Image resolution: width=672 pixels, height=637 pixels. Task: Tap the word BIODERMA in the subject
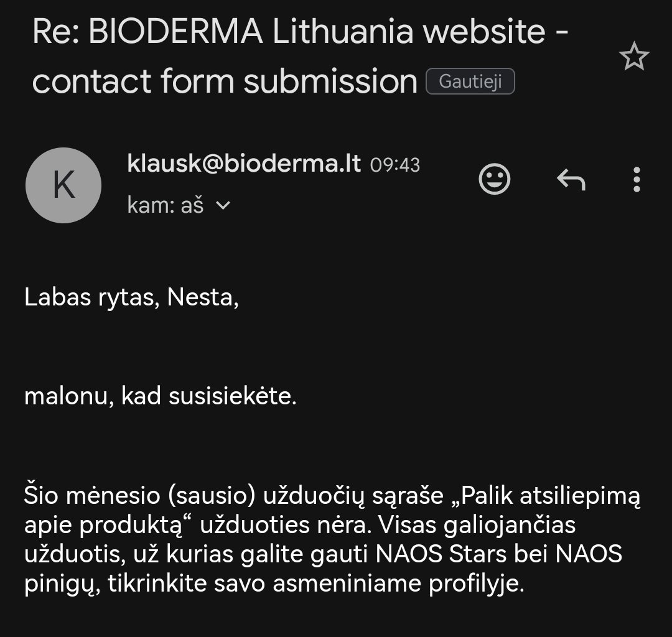click(175, 31)
